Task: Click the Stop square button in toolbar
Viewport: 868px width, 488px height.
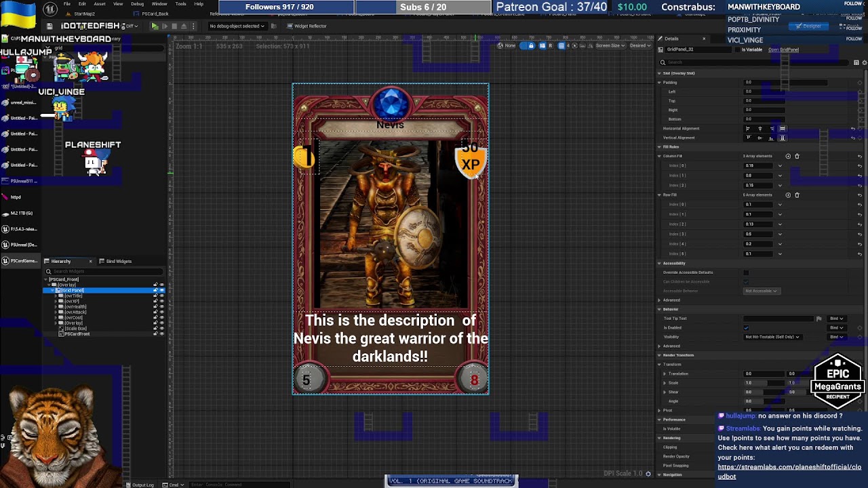Action: tap(174, 26)
